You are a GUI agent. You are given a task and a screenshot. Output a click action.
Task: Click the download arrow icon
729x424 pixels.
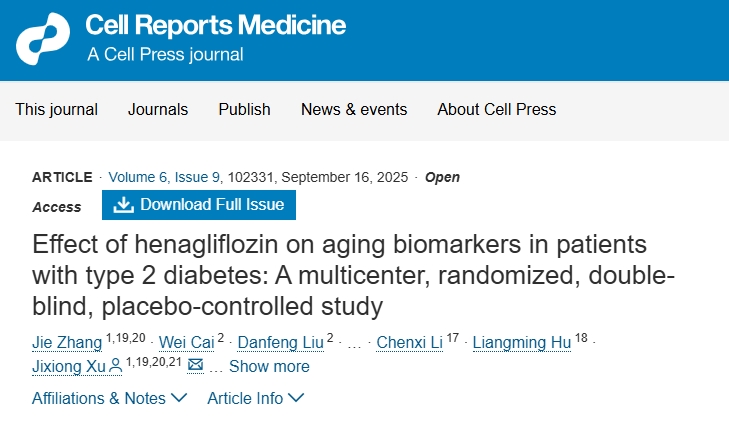point(124,205)
